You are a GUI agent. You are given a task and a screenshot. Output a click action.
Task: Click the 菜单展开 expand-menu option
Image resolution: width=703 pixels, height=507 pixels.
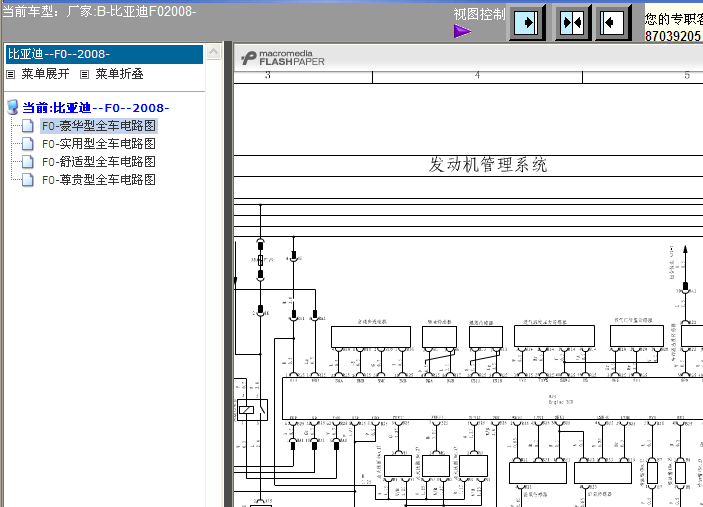45,74
